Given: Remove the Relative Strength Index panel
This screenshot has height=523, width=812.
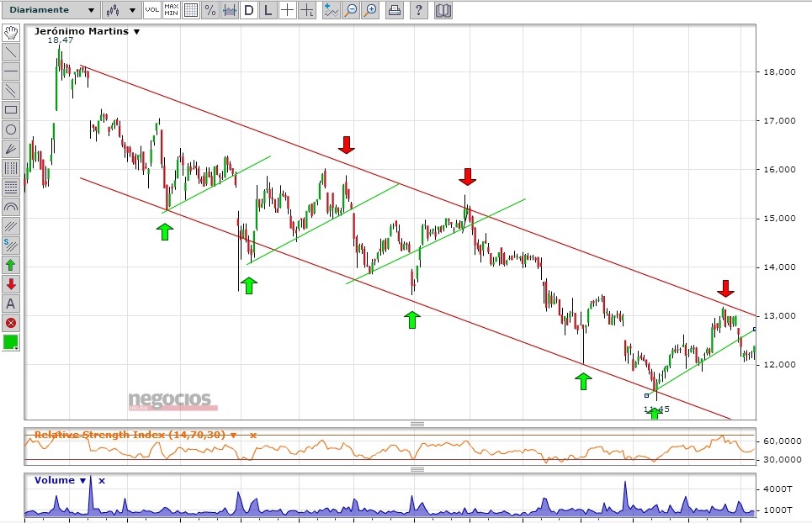Looking at the screenshot, I should point(253,435).
